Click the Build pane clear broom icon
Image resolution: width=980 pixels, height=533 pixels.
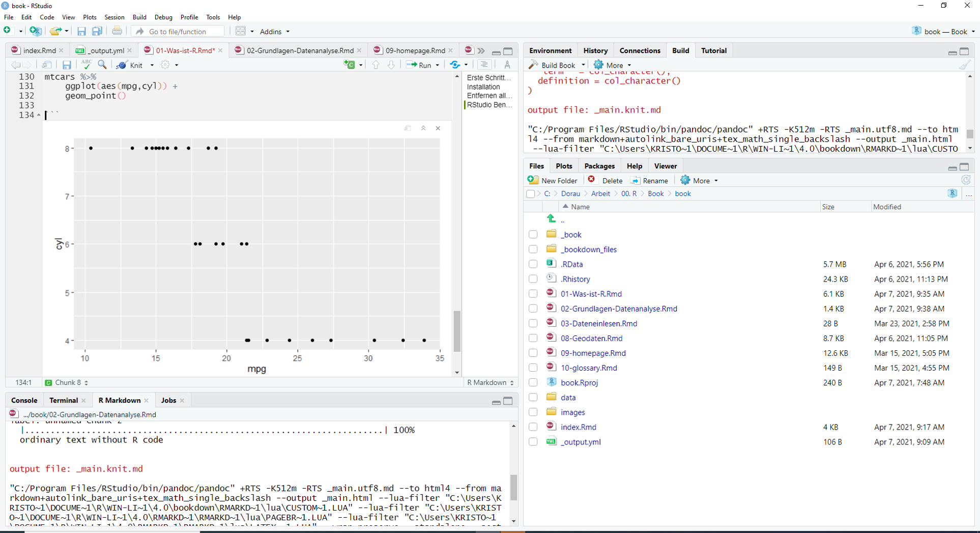click(964, 65)
